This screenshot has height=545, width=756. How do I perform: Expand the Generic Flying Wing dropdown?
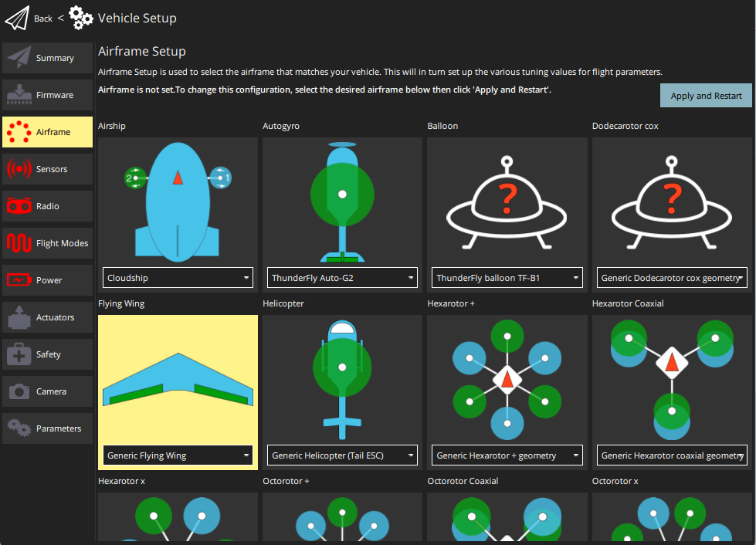point(178,455)
